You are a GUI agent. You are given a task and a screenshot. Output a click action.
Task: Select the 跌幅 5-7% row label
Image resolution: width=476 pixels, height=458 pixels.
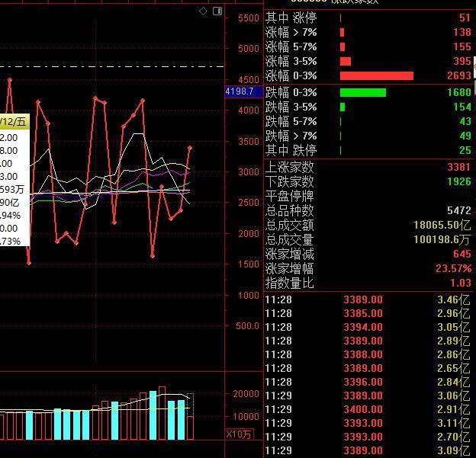coord(291,122)
